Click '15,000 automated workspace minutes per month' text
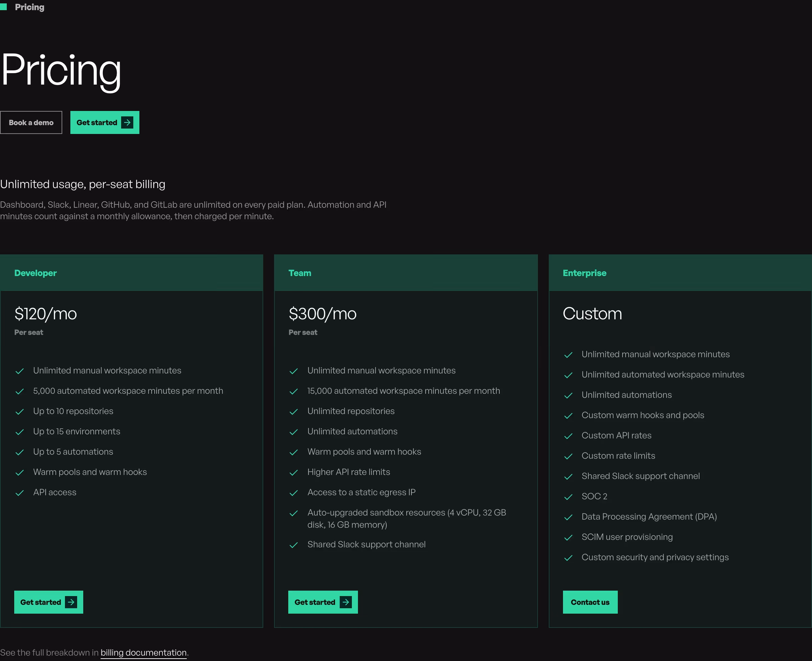This screenshot has width=812, height=661. [x=404, y=391]
